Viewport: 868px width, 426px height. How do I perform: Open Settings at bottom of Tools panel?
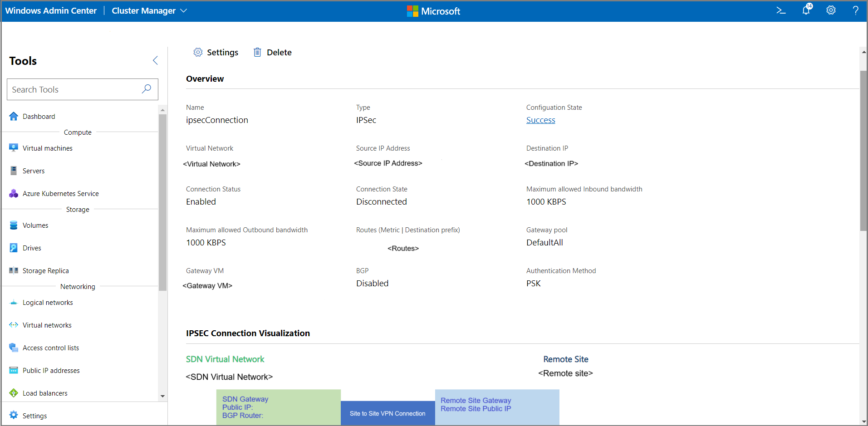point(34,416)
